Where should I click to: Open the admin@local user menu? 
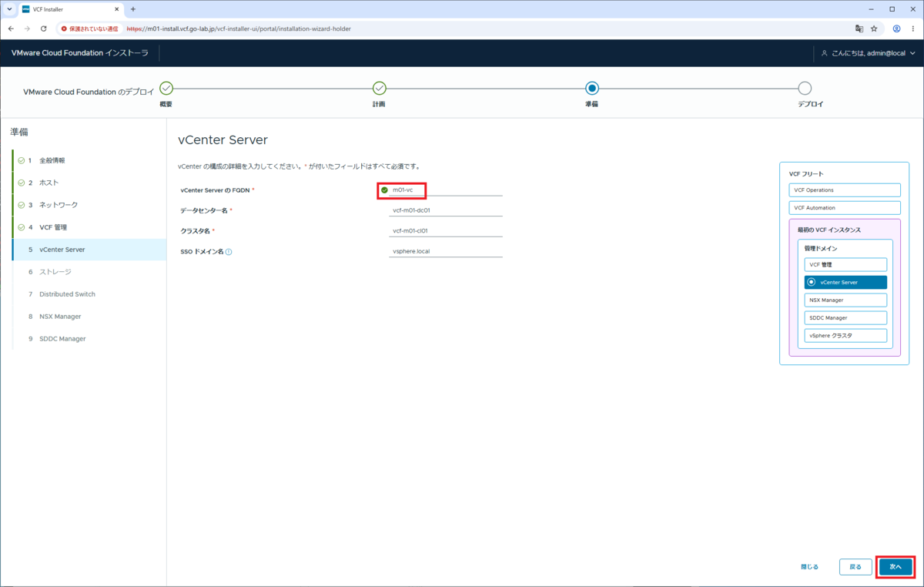coord(869,54)
